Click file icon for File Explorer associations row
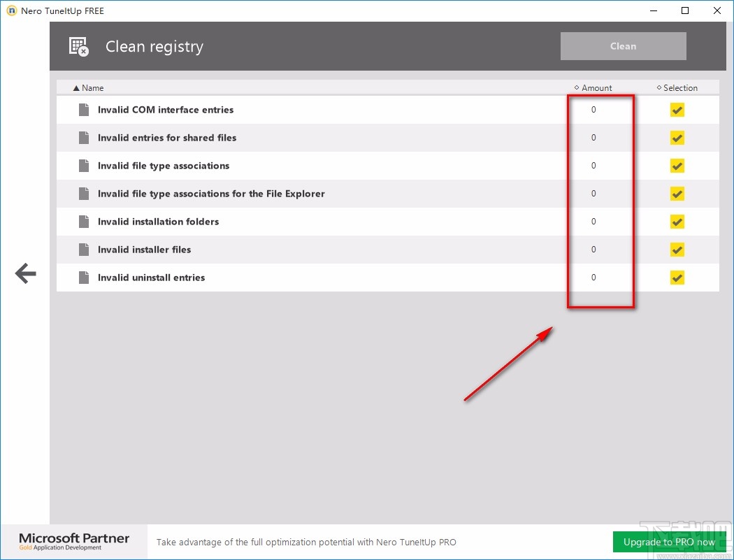This screenshot has height=560, width=734. tap(84, 194)
